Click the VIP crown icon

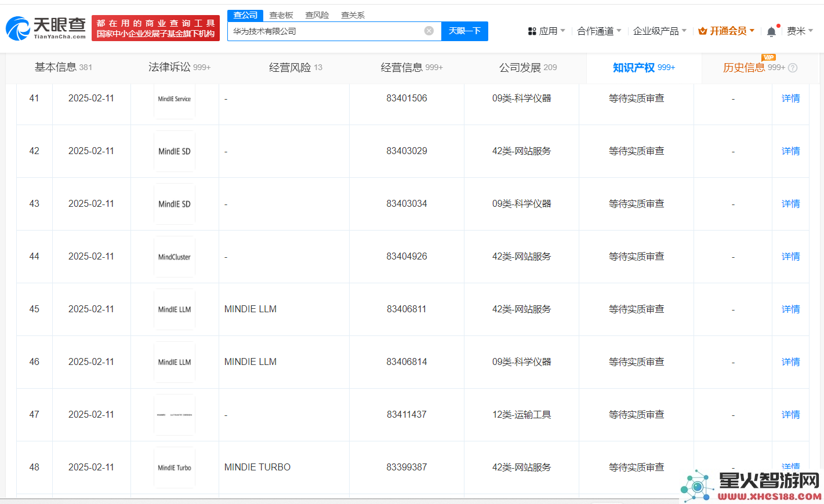point(702,31)
